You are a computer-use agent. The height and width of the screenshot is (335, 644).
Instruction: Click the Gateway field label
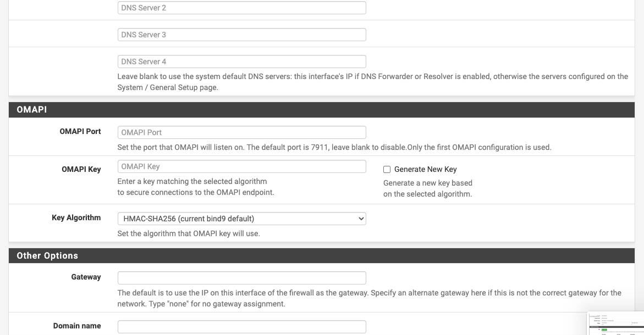coord(86,277)
